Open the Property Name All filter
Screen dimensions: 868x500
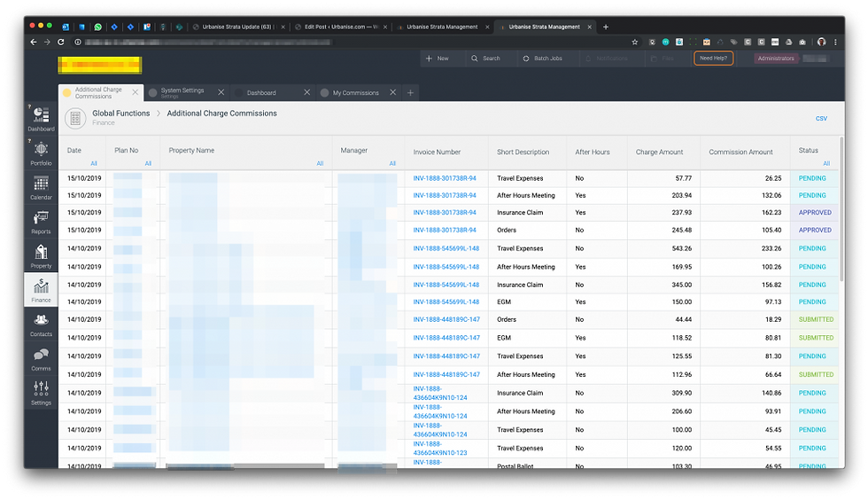click(x=320, y=163)
